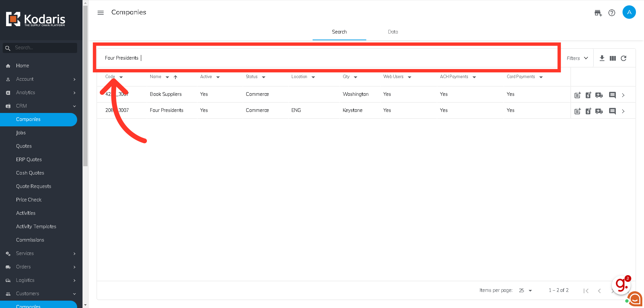Open Quote Requests in sidebar
The height and width of the screenshot is (308, 644).
pyautogui.click(x=34, y=186)
